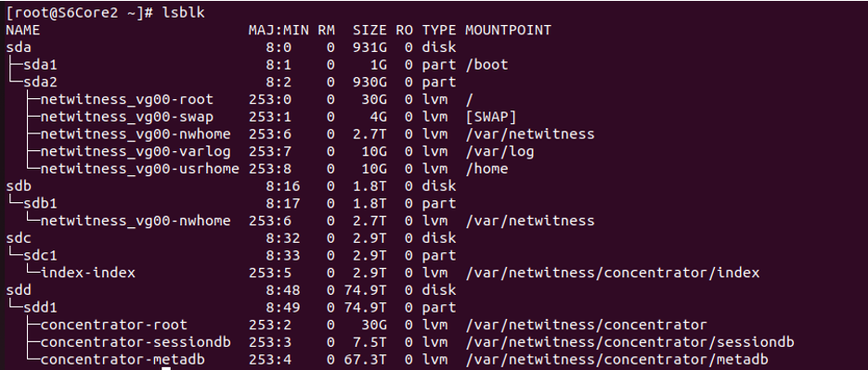Click the /boot mountpoint text
The image size is (868, 370).
tap(487, 65)
